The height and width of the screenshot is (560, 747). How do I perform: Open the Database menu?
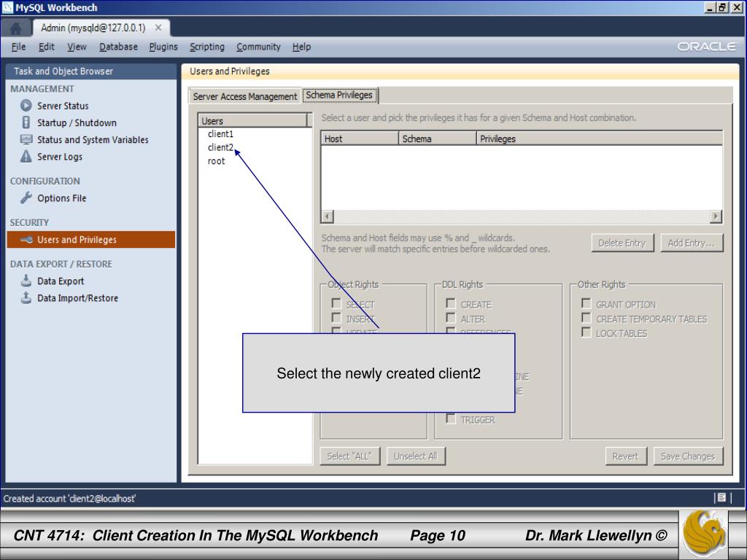pos(118,47)
